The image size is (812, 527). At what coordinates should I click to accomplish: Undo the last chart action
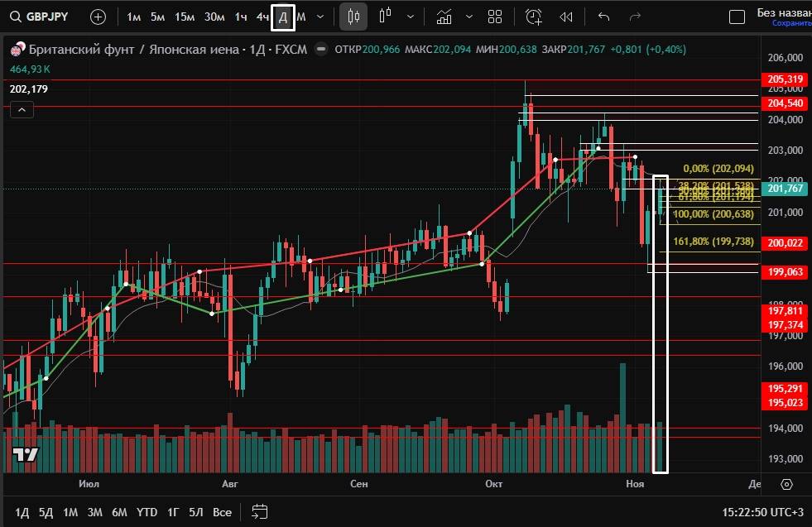coord(603,17)
